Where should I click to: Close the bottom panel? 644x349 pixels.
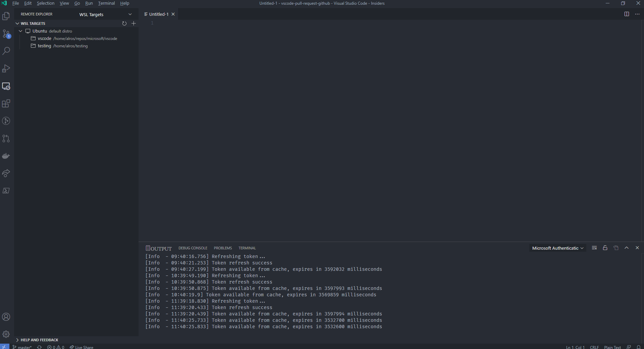click(x=637, y=248)
